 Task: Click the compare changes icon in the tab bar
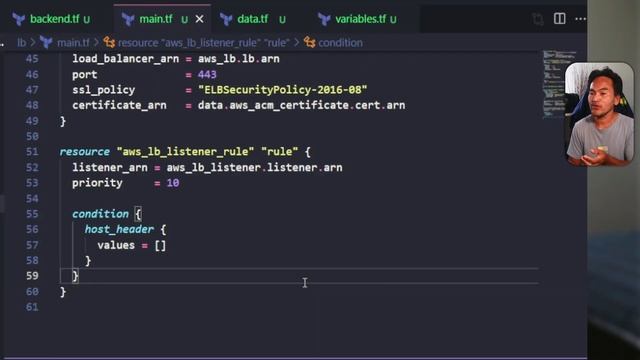[x=538, y=19]
